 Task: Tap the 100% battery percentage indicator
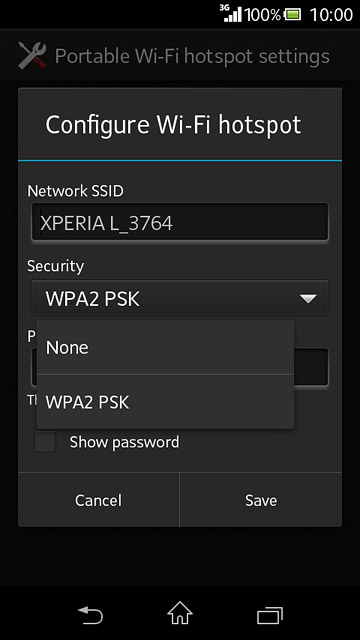[263, 15]
